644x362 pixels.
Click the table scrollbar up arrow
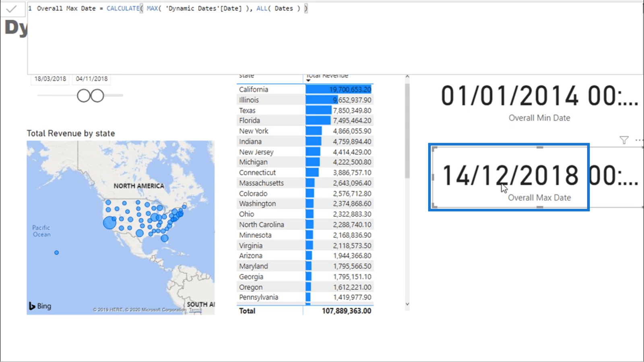pos(407,76)
